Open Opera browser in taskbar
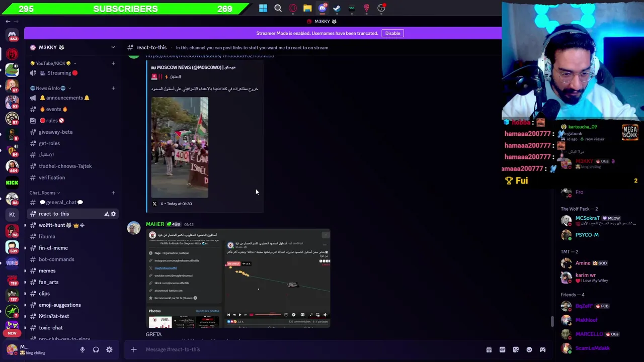The image size is (644, 362). point(293,8)
